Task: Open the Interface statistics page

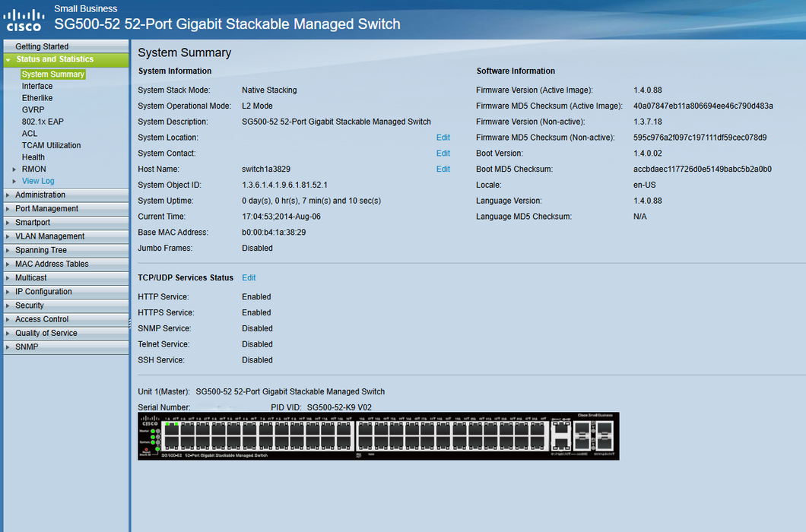Action: coord(37,86)
